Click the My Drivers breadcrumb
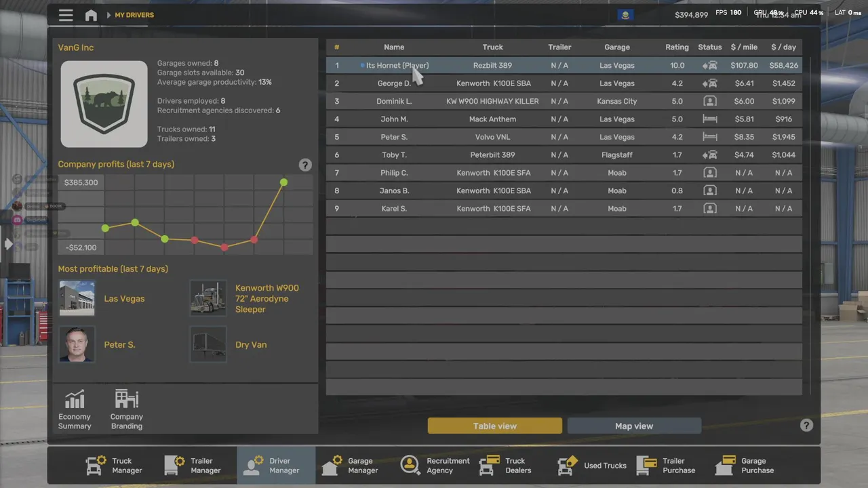This screenshot has height=488, width=868. (134, 15)
